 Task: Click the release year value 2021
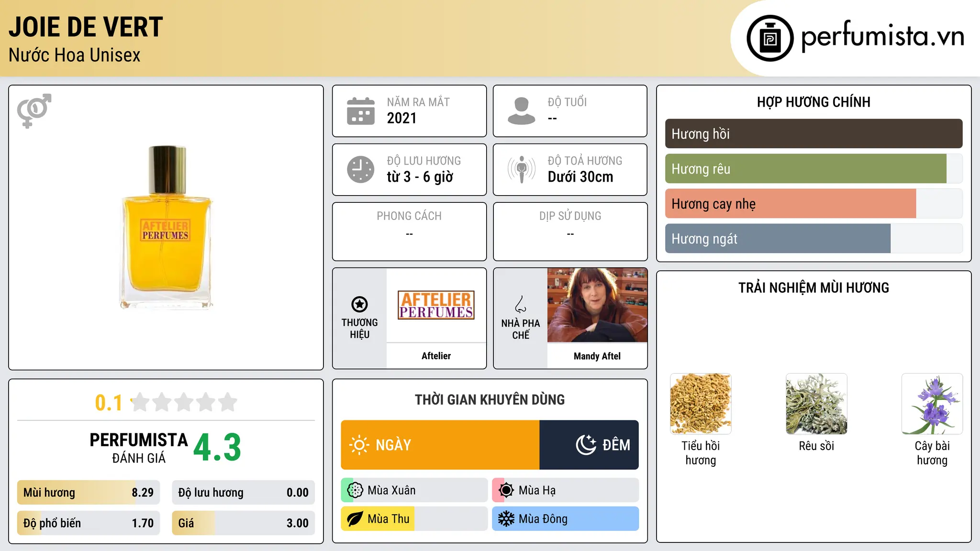(401, 118)
